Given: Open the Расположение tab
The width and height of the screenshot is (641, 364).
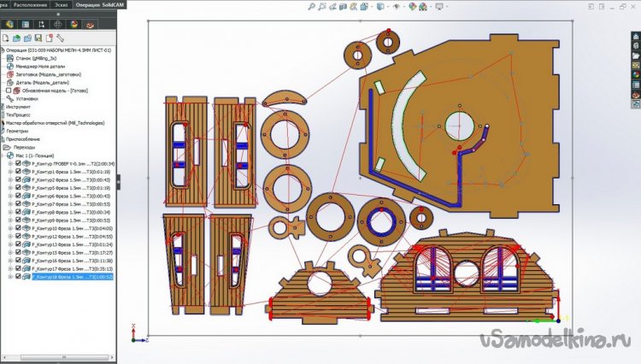Looking at the screenshot, I should pyautogui.click(x=28, y=3).
